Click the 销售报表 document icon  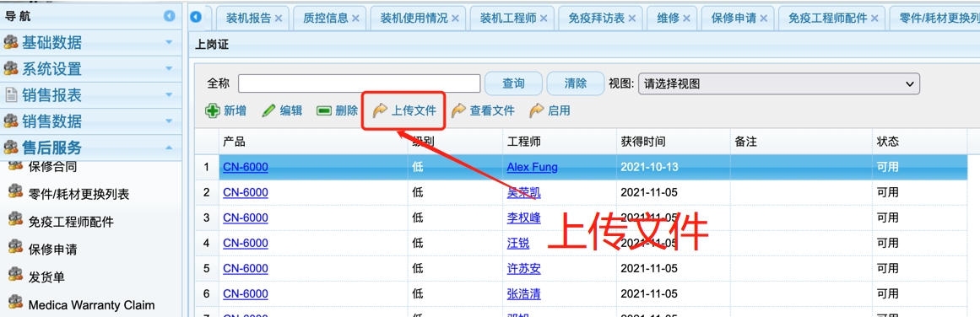11,95
